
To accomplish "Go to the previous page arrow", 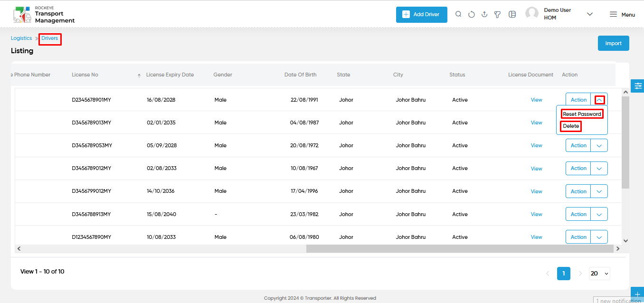I will (x=548, y=274).
